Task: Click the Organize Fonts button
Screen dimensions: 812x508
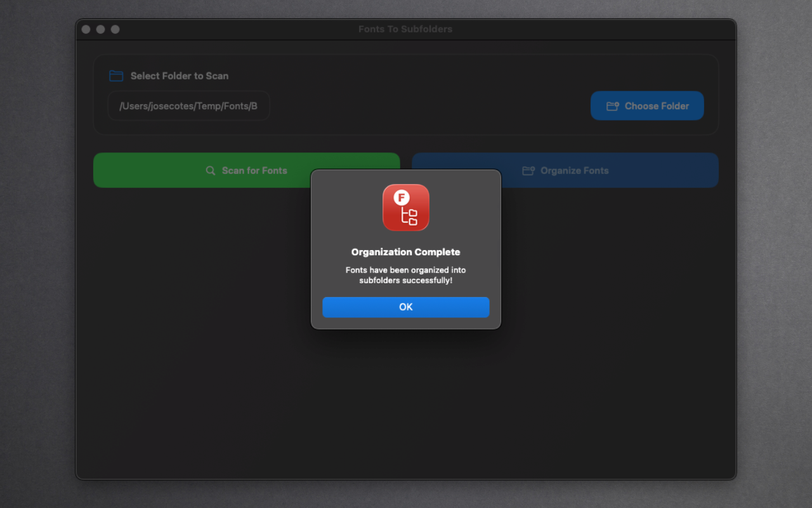Action: (565, 170)
